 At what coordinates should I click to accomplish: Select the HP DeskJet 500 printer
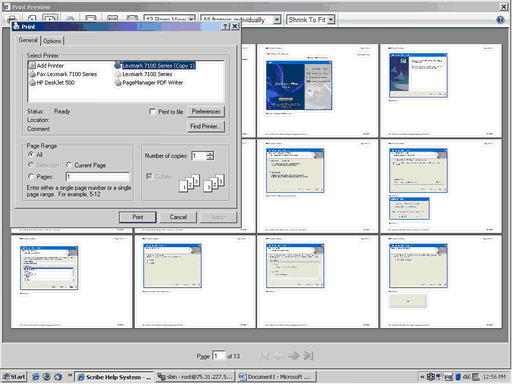[52, 83]
